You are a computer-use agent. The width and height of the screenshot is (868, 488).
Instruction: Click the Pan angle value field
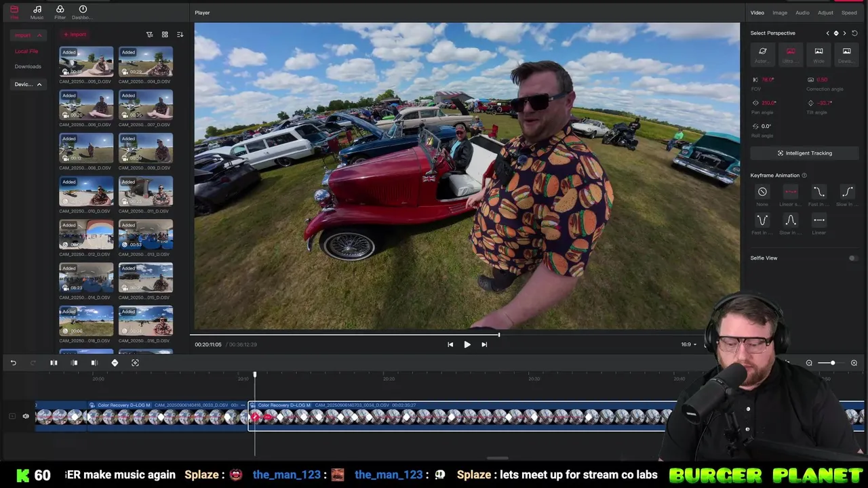769,103
